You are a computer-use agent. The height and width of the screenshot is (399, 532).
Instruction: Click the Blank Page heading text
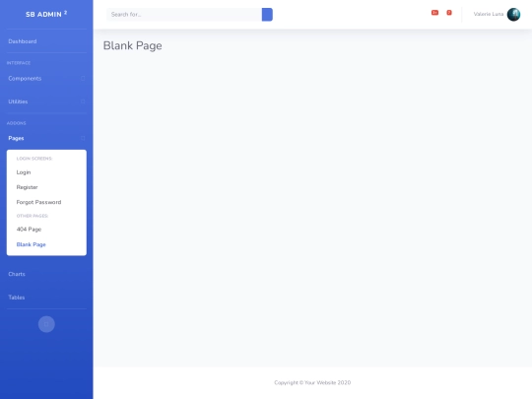(x=133, y=45)
